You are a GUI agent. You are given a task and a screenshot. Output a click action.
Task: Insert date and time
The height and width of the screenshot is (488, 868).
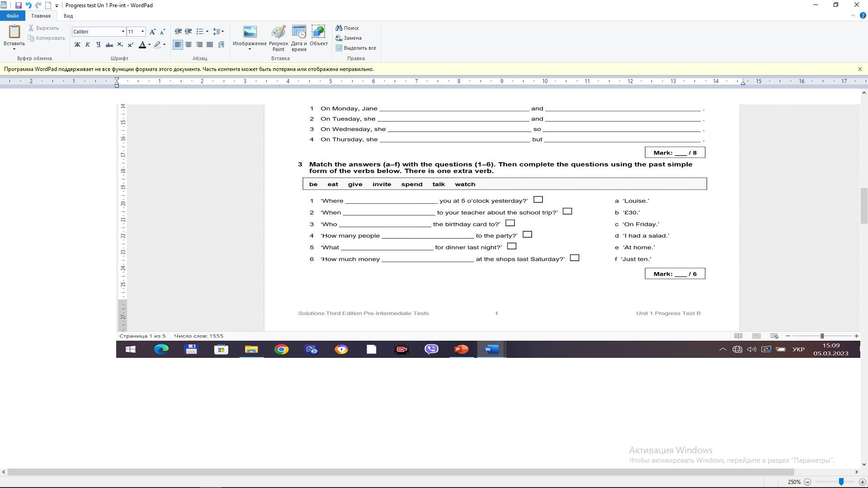coord(299,38)
